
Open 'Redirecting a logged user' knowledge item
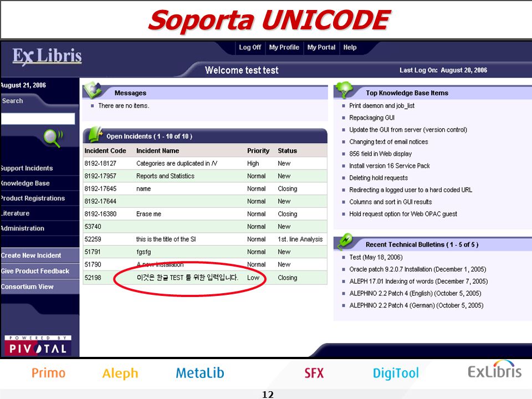tap(411, 190)
